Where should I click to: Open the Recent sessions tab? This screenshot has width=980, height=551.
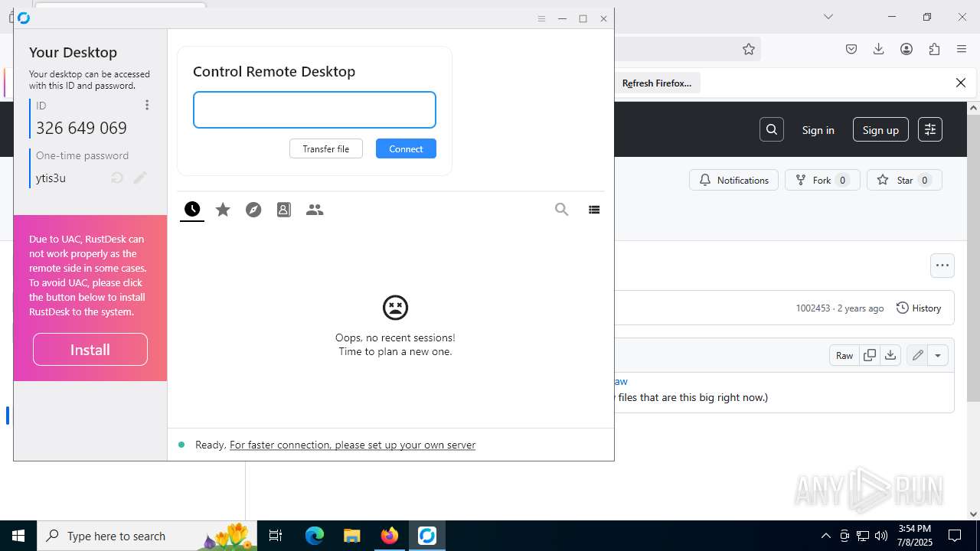point(192,209)
